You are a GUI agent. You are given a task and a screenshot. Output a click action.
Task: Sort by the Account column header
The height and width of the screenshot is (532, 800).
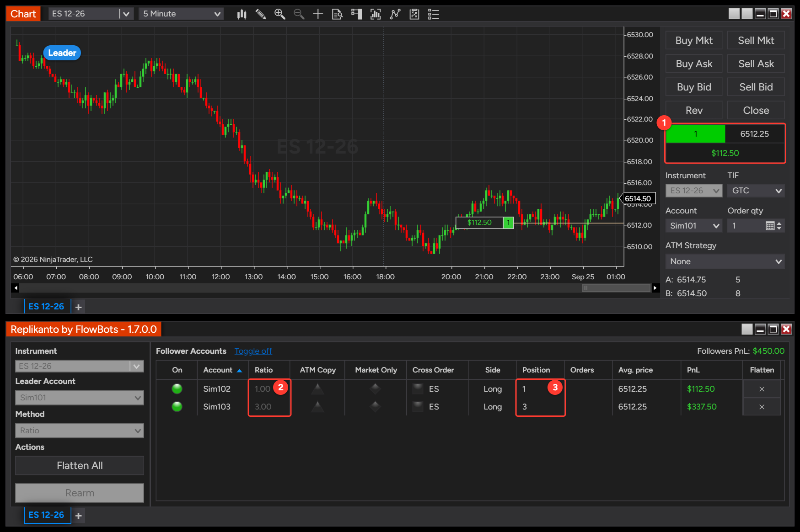(x=222, y=370)
